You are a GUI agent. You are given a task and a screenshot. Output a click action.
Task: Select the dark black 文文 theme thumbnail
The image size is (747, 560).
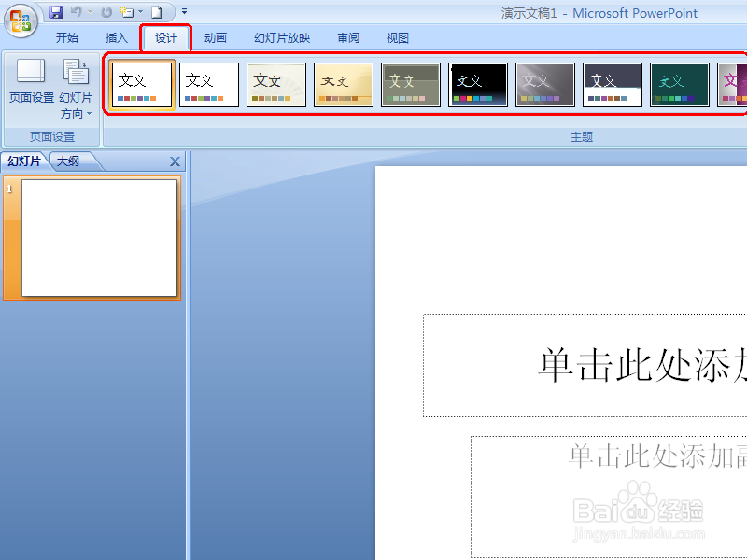(x=477, y=84)
